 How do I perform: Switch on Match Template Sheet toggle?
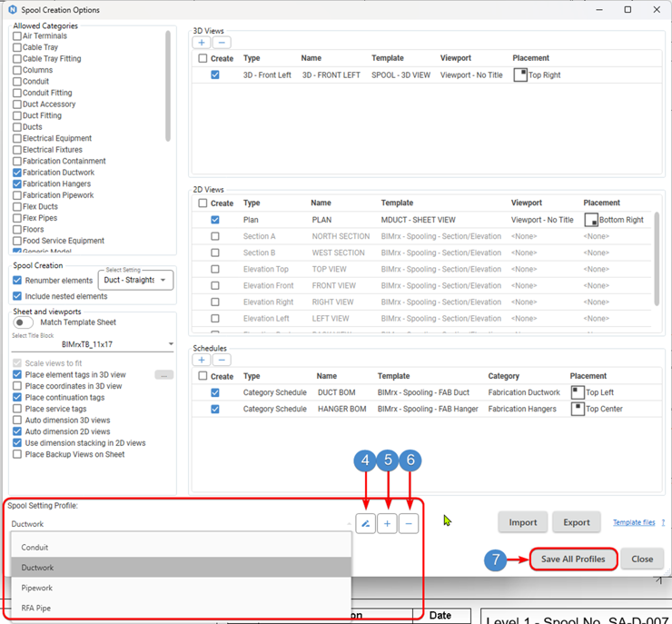23,322
